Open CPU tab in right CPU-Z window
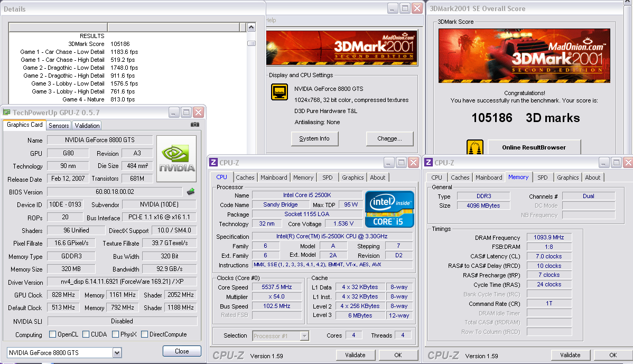The height and width of the screenshot is (364, 633). pyautogui.click(x=436, y=178)
